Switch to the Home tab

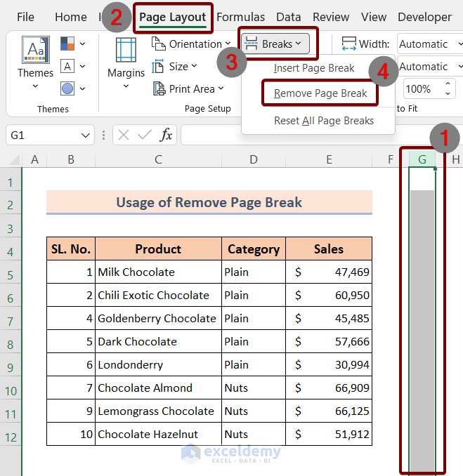(x=71, y=17)
